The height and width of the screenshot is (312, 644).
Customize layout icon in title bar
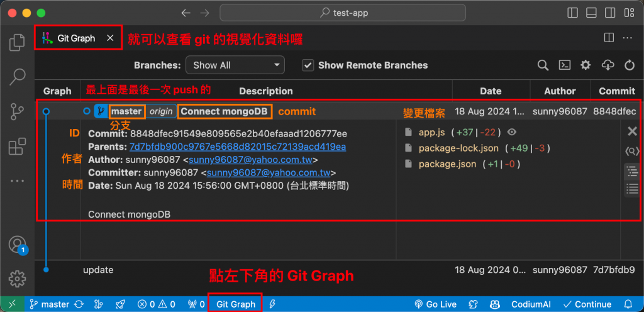[x=629, y=13]
